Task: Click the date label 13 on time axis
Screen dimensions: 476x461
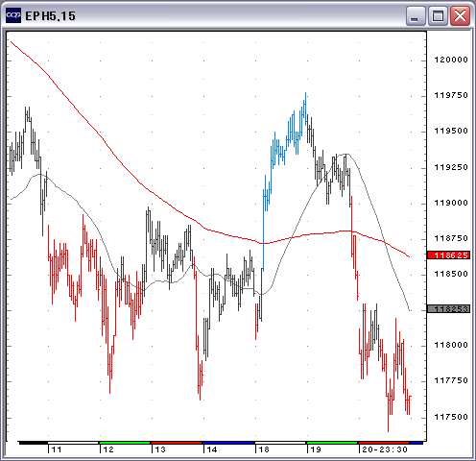Action: 160,449
